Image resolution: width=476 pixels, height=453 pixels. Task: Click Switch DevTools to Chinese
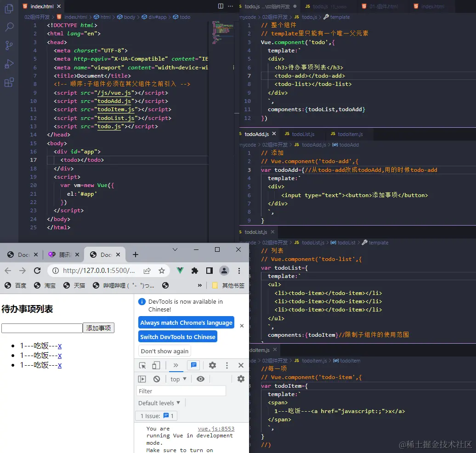178,337
